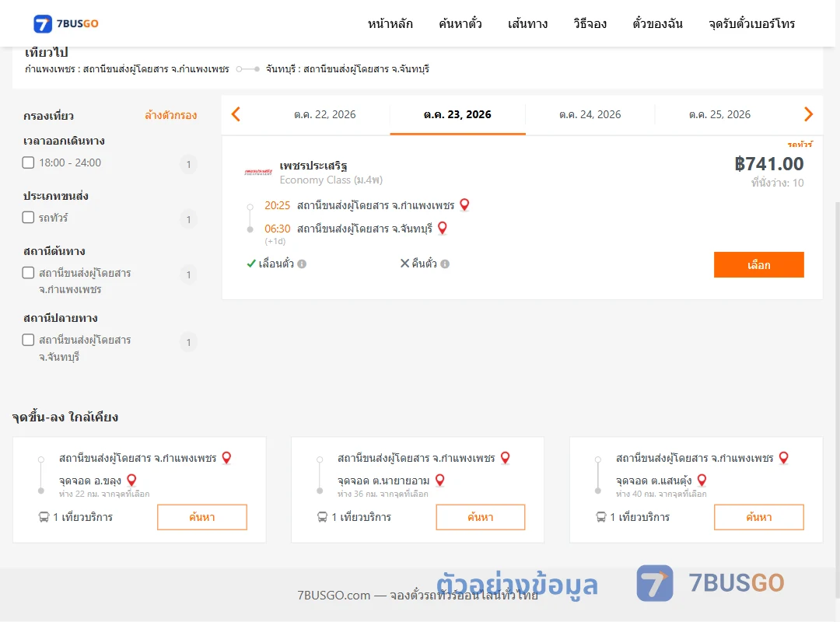Click จุดขึ้น-ลง ใกล้เคียง section heading
Image resolution: width=840 pixels, height=622 pixels.
tap(65, 417)
